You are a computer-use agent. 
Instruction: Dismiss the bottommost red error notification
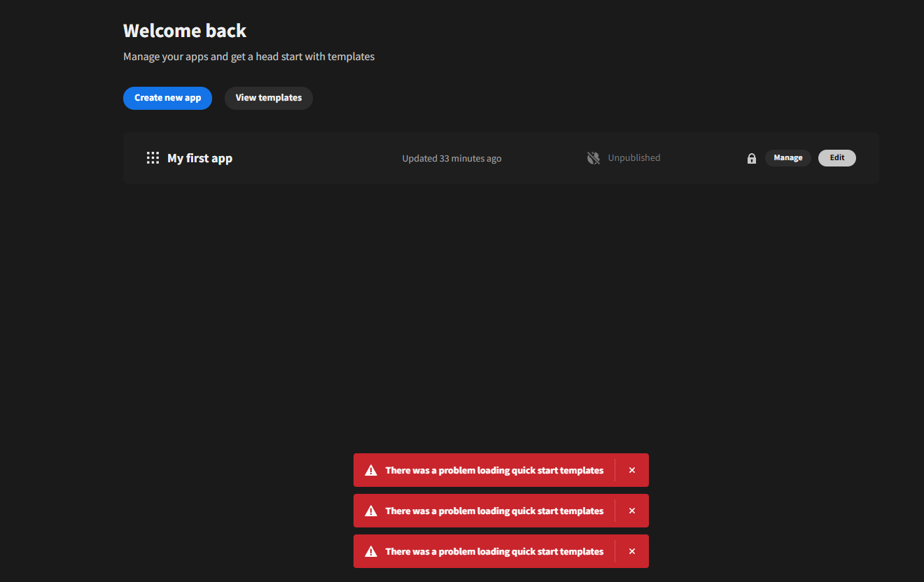[632, 551]
